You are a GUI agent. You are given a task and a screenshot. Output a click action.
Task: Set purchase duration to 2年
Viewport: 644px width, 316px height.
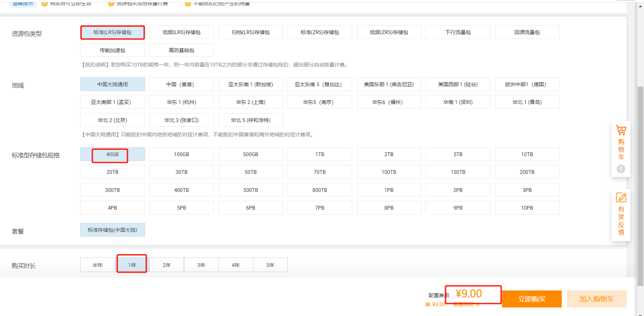tap(167, 265)
